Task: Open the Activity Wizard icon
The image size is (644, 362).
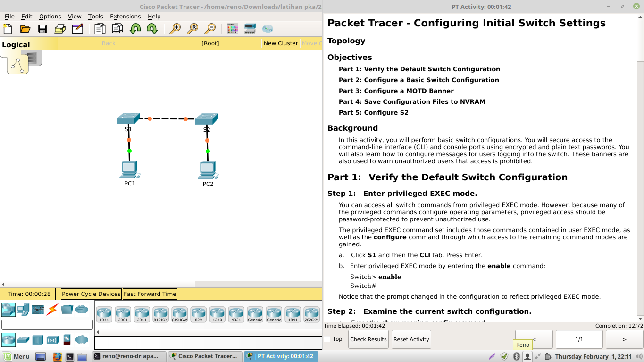Action: tap(77, 29)
